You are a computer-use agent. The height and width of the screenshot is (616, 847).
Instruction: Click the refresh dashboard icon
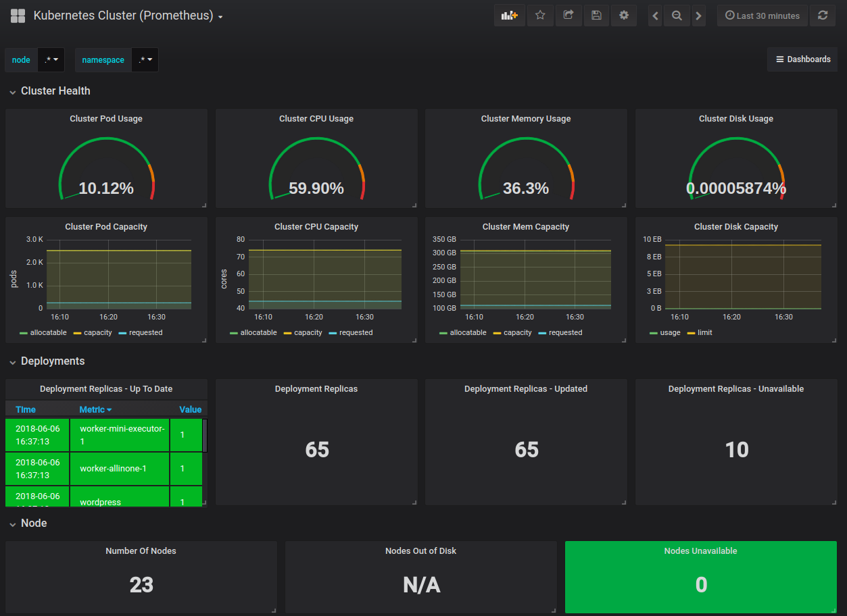[823, 16]
